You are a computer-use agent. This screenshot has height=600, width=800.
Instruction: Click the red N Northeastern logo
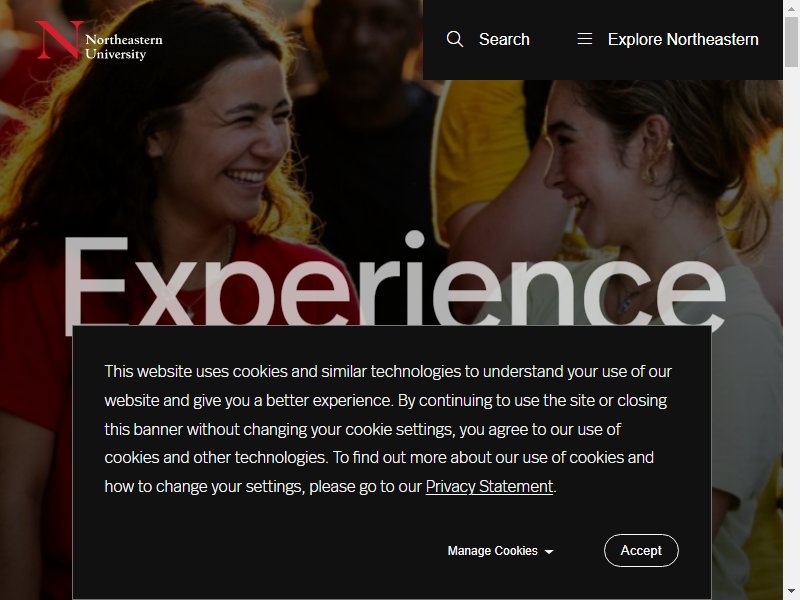[x=59, y=40]
